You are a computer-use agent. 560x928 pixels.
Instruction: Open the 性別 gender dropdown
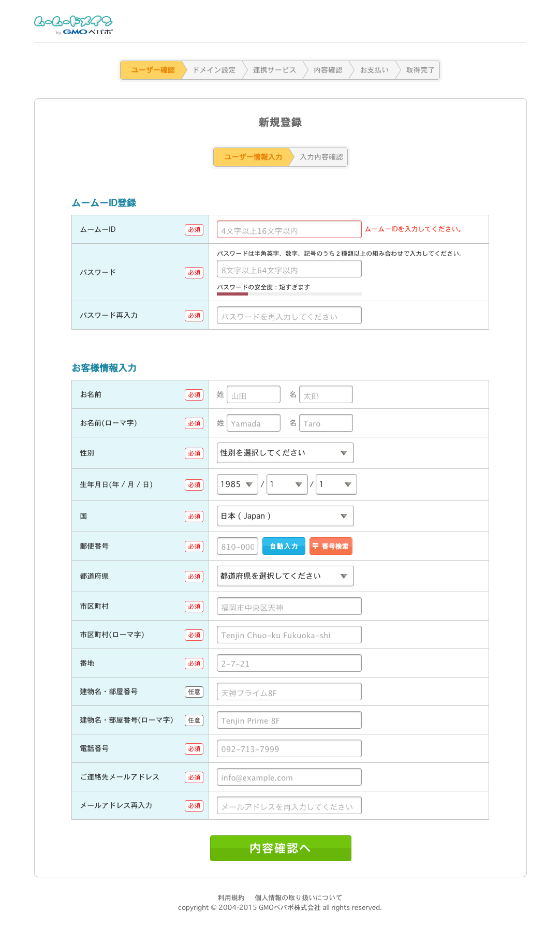pyautogui.click(x=285, y=453)
